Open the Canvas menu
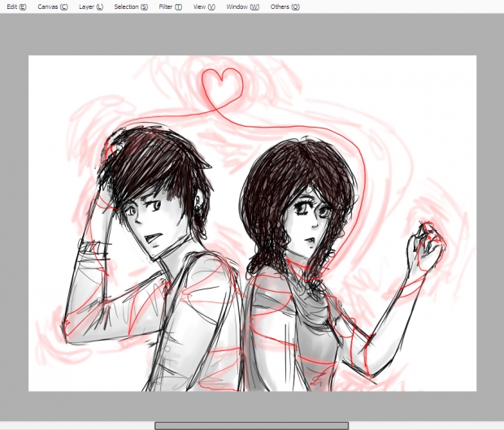Viewport: 504px width, 430px height. coord(52,7)
